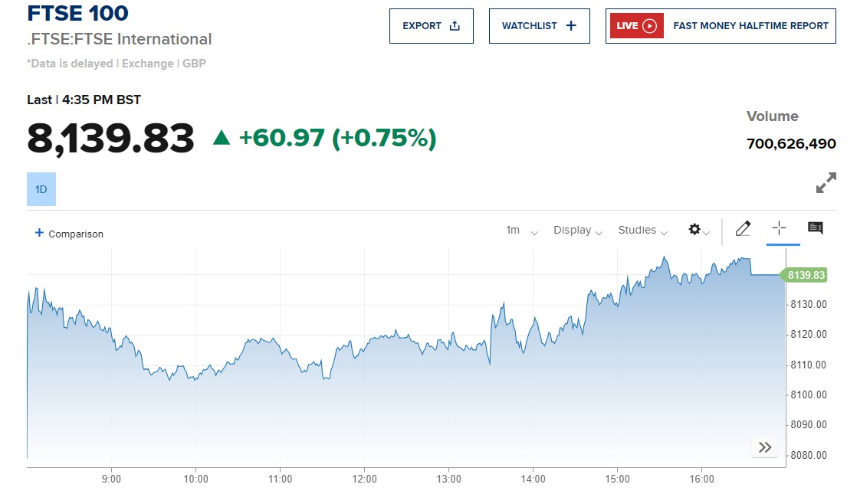Click the plus icon in the Watchlist button
This screenshot has width=847, height=504.
click(x=570, y=26)
